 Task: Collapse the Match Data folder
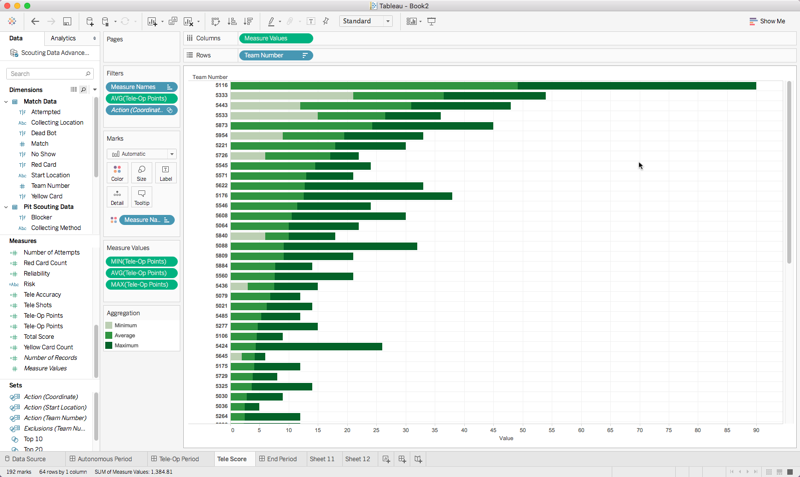tap(6, 102)
